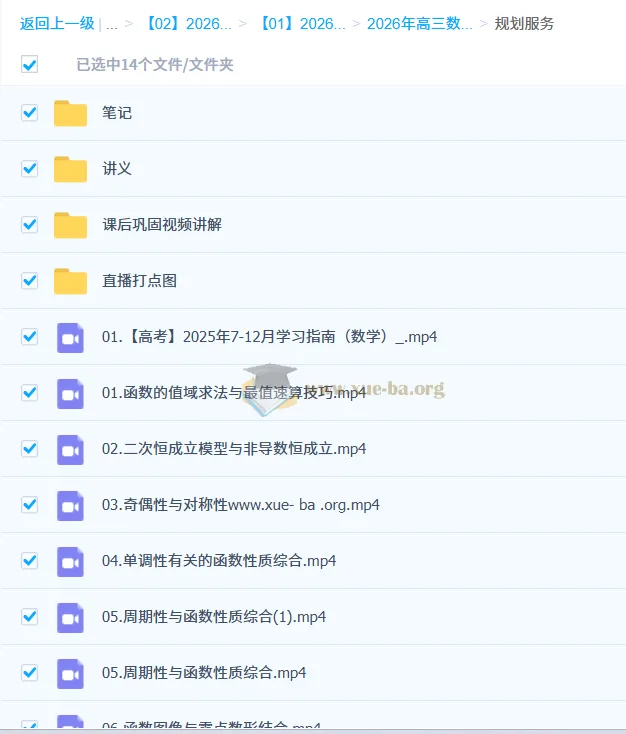Viewport: 626px width, 734px height.
Task: Open the 【01】2026... breadcrumb
Action: pyautogui.click(x=302, y=23)
